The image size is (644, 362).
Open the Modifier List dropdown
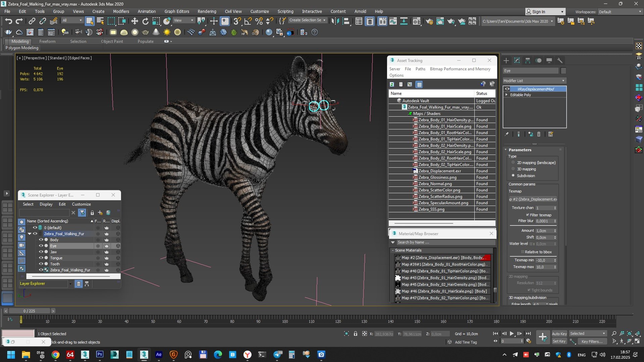[x=534, y=81]
